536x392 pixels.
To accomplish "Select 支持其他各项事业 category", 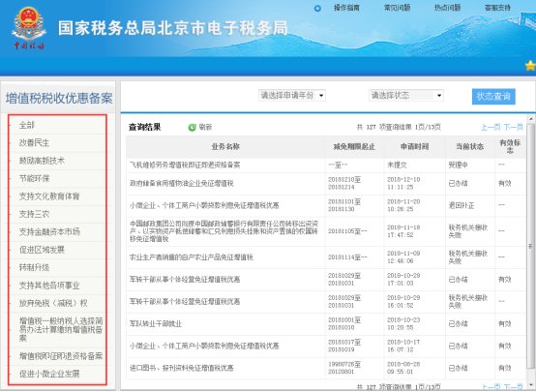I will [49, 286].
